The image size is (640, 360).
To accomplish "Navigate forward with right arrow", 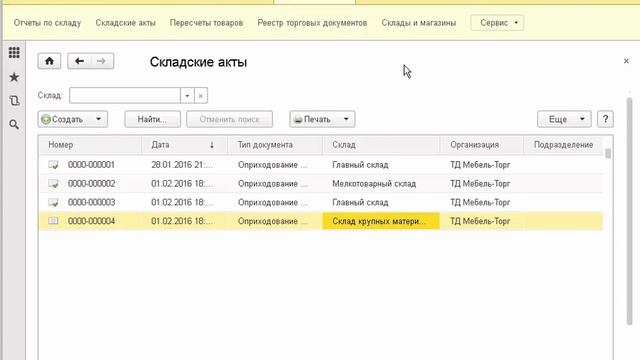I will [x=102, y=61].
